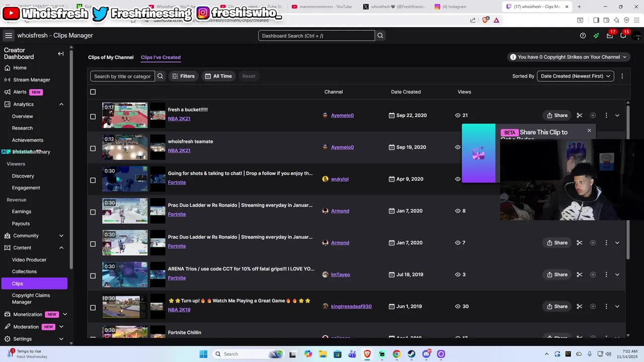Check the Going for shots clip checkbox

point(93,180)
